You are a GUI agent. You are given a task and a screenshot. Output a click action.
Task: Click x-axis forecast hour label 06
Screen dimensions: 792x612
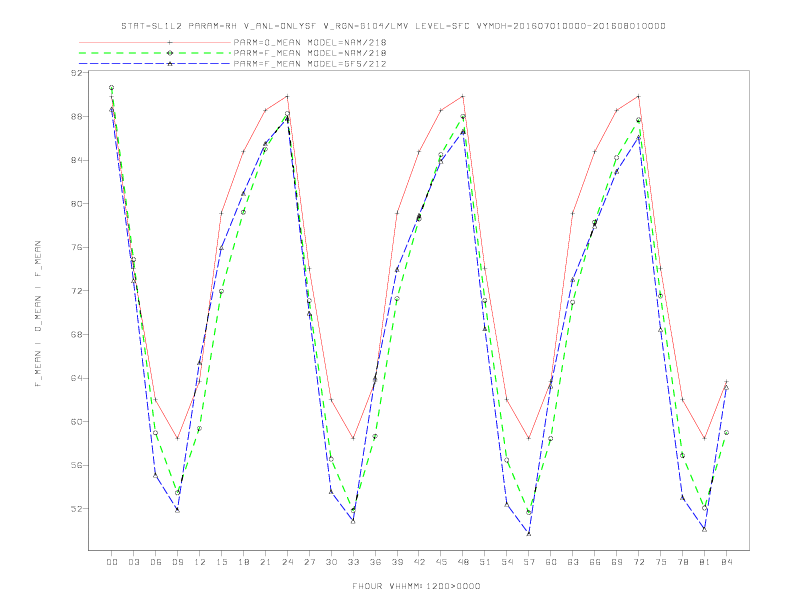point(156,562)
